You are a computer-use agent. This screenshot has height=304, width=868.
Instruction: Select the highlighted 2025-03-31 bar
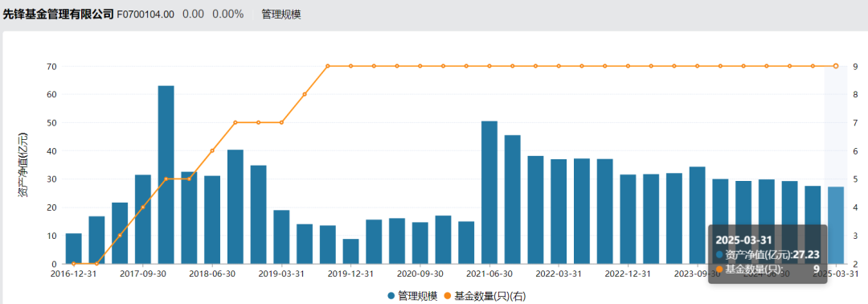coord(836,225)
